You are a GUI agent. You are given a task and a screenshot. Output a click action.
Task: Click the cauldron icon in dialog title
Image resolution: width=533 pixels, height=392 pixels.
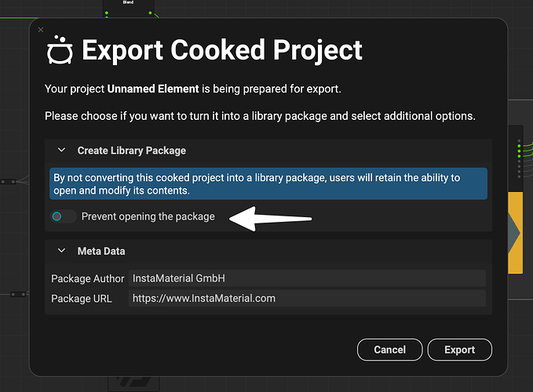(60, 50)
